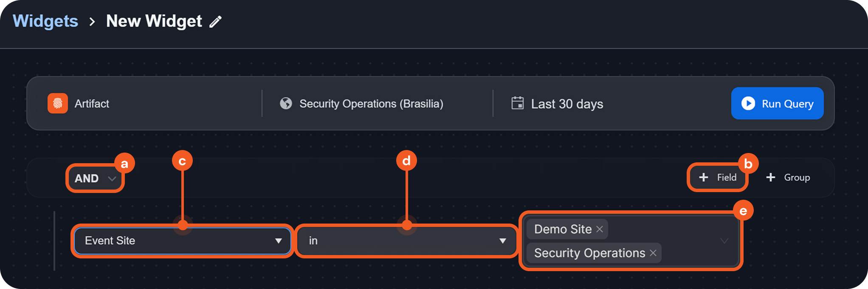Open the AND operator dropdown
This screenshot has width=868, height=289.
[95, 178]
